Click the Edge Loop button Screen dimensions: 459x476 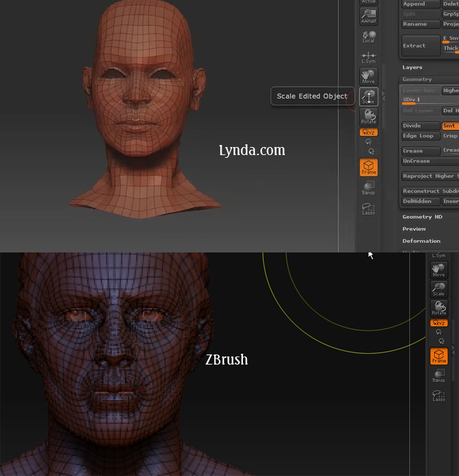coord(420,136)
